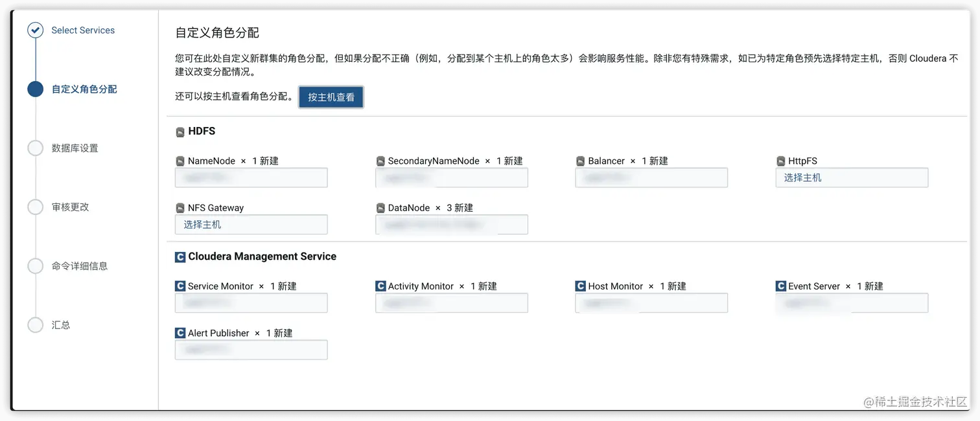Screen dimensions: 980x421
Task: Open the SecondaryNameNode host selection field
Action: coord(452,177)
